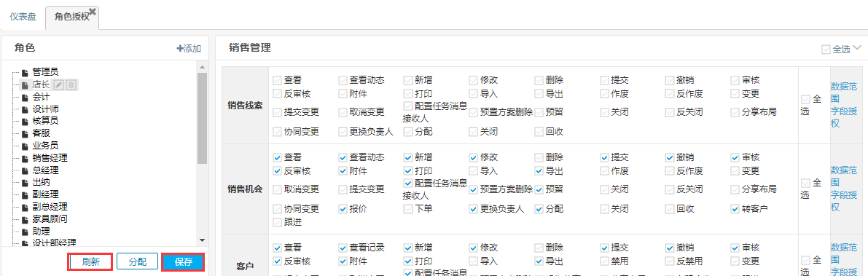
Task: Uncheck 查看 in the 销售机会 row
Action: tap(278, 157)
